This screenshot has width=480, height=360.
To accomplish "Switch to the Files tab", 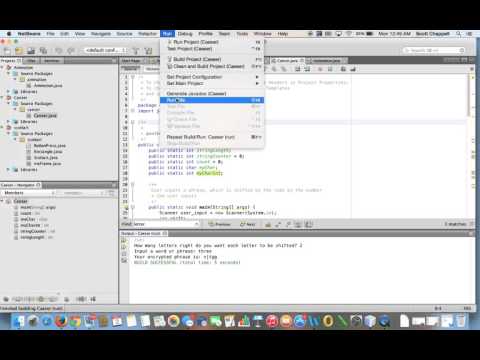I will coord(31,61).
